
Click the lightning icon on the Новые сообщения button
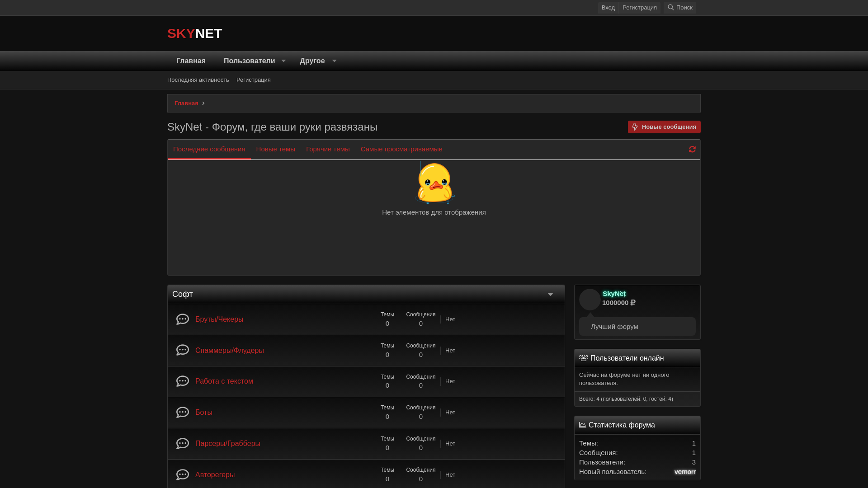click(x=635, y=127)
